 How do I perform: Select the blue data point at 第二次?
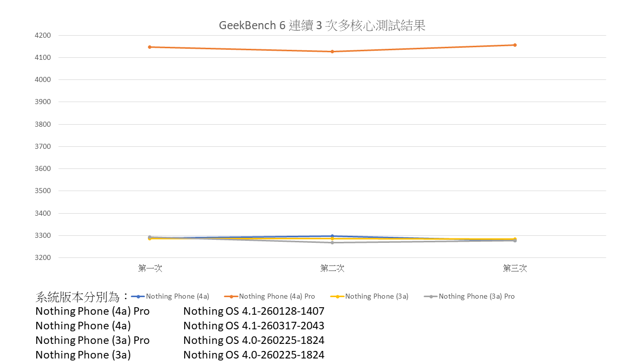(332, 236)
